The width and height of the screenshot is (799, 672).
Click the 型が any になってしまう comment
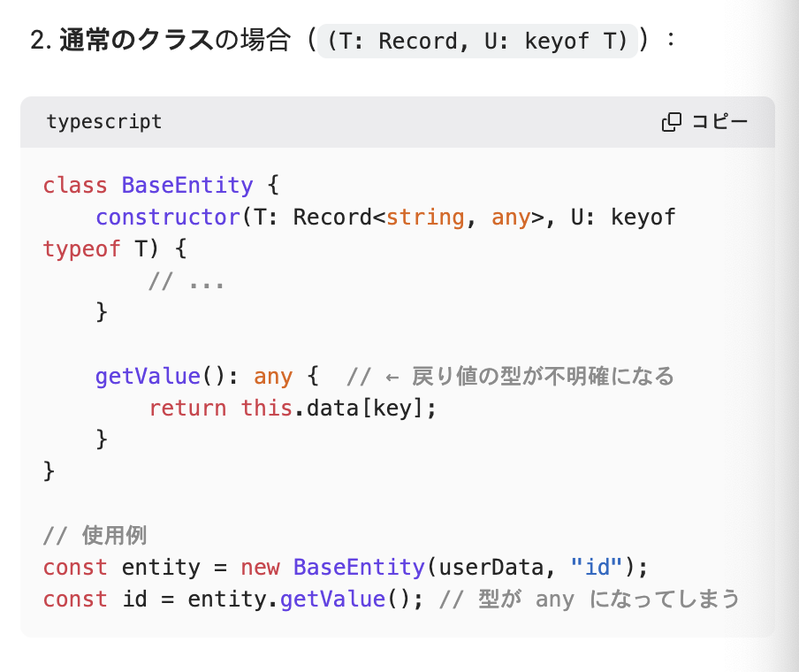tap(585, 599)
